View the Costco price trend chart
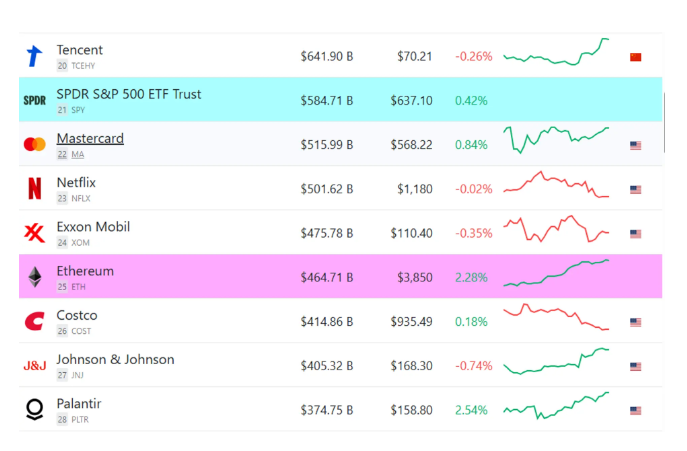The width and height of the screenshot is (687, 451). [556, 317]
